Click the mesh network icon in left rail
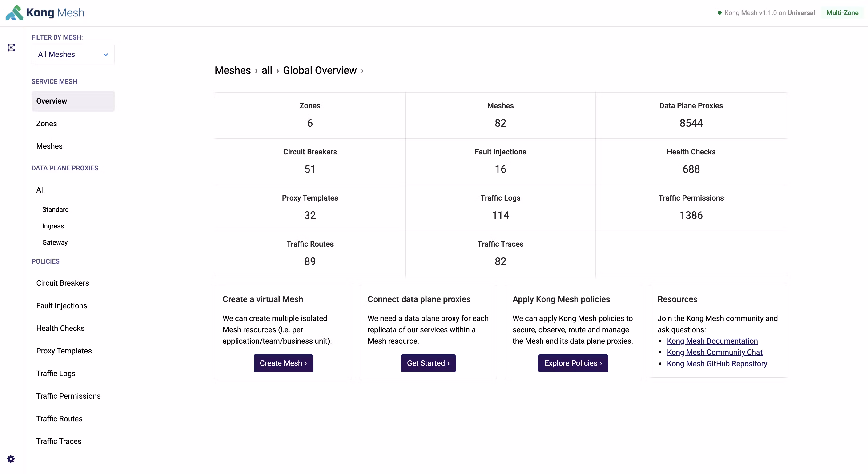 coord(12,48)
